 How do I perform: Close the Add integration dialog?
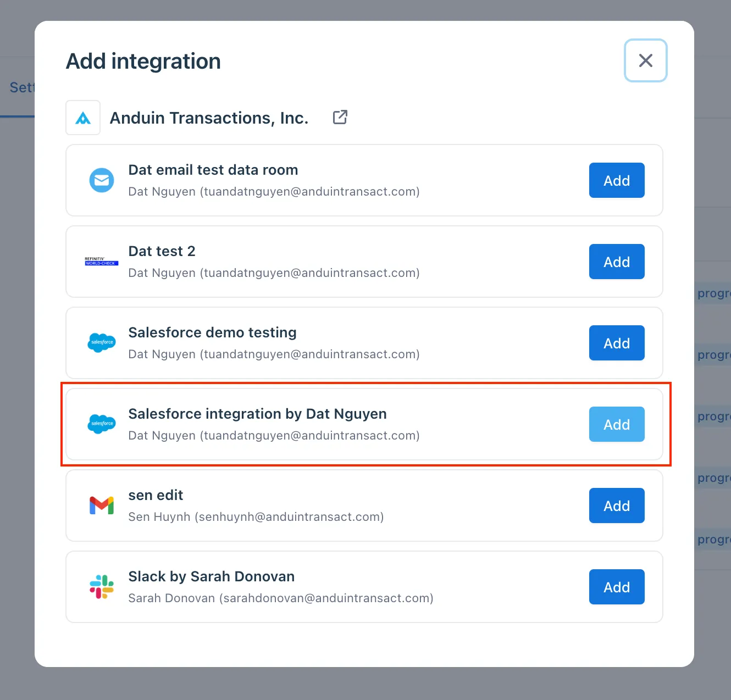click(646, 60)
